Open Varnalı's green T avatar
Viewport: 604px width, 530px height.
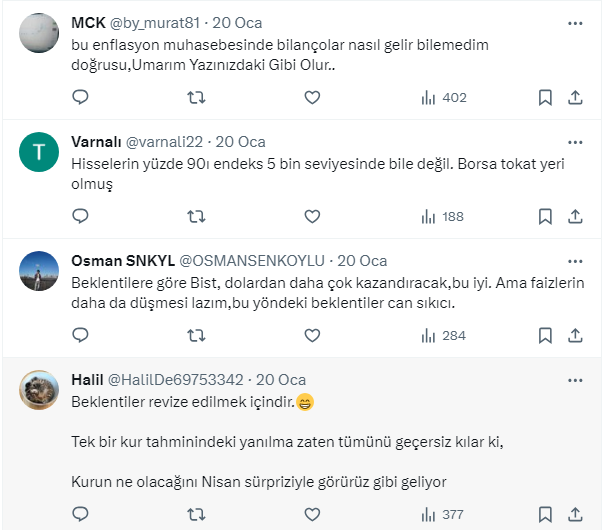click(x=39, y=151)
